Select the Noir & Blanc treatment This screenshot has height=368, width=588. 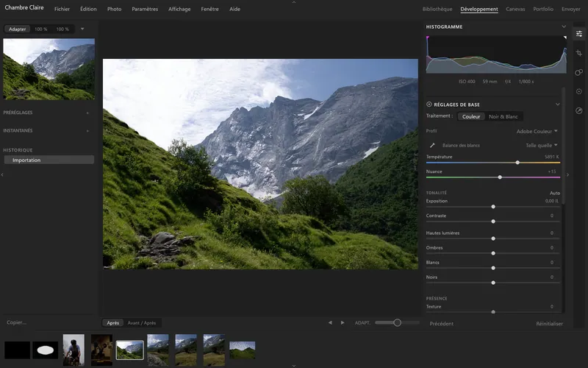(503, 116)
